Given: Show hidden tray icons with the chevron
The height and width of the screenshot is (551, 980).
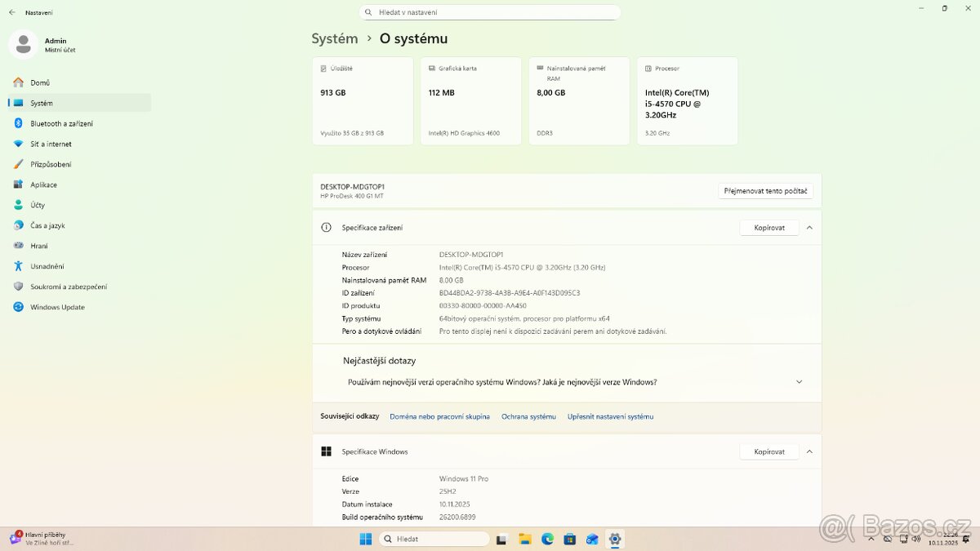Looking at the screenshot, I should point(871,539).
